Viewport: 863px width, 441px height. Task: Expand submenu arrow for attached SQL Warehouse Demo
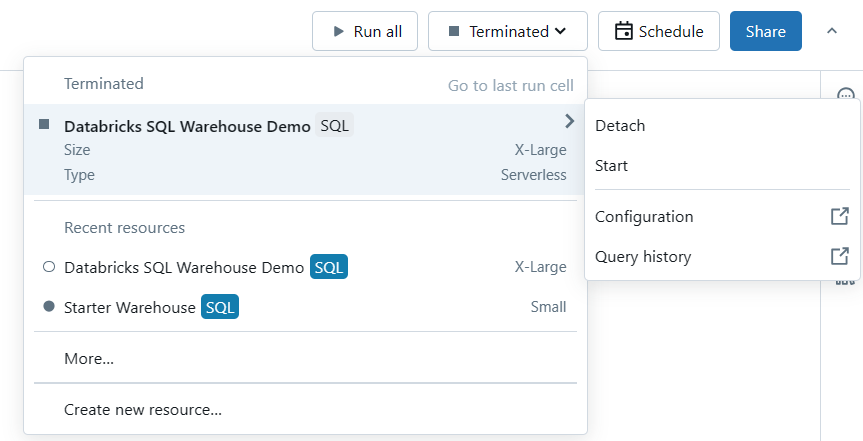tap(570, 121)
